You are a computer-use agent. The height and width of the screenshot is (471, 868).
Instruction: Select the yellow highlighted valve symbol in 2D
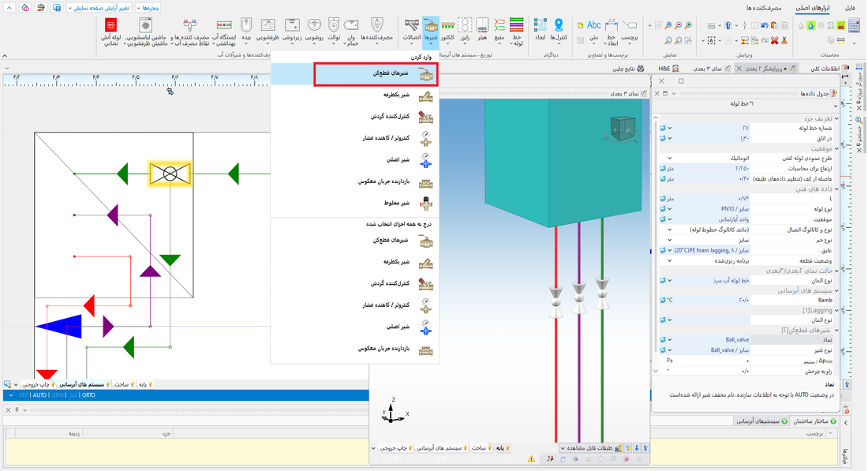coord(170,174)
